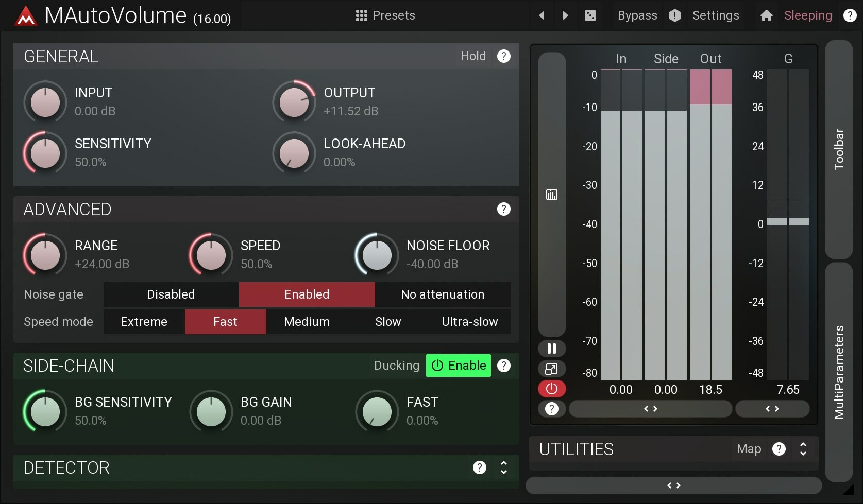Open the Utilities panel stepper
Screen dimensions: 863x504
coord(803,449)
